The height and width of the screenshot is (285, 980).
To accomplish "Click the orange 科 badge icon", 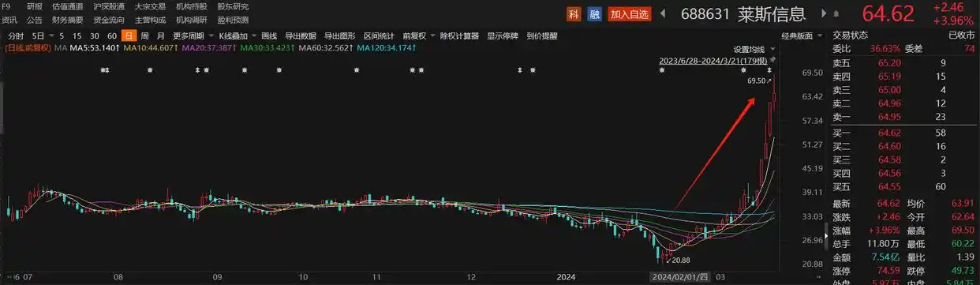I will point(574,13).
